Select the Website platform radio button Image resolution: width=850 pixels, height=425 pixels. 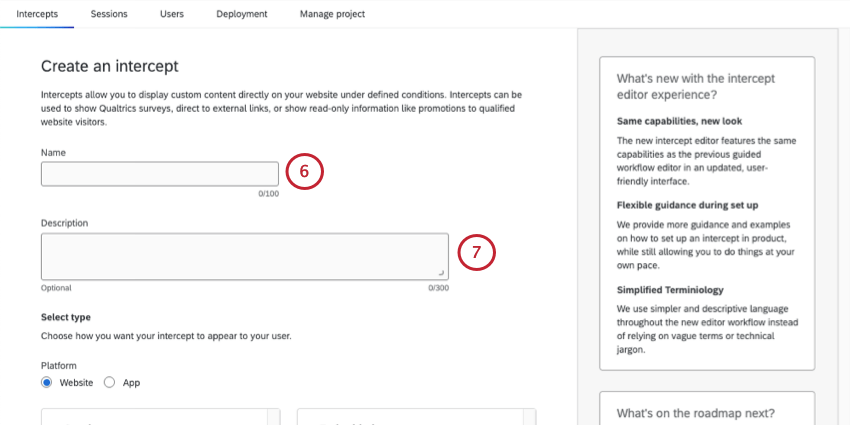coord(47,383)
